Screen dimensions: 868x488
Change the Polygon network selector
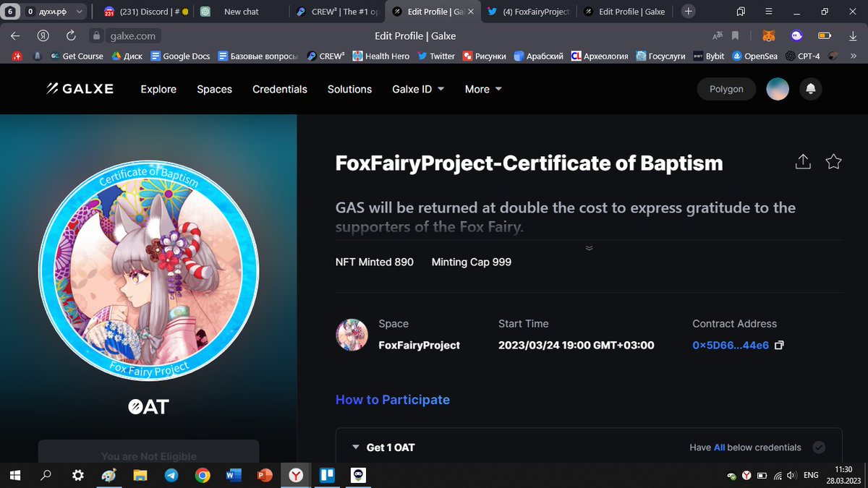tap(726, 89)
